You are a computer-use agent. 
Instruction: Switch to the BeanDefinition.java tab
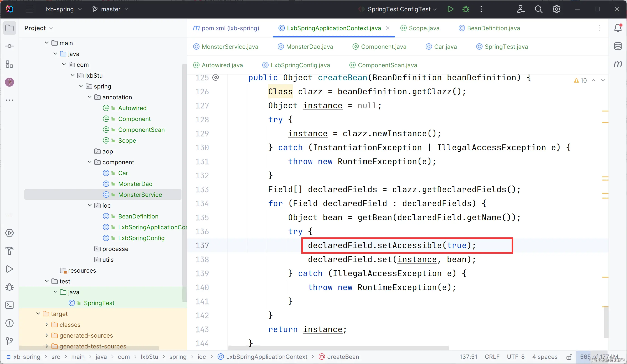coord(493,28)
